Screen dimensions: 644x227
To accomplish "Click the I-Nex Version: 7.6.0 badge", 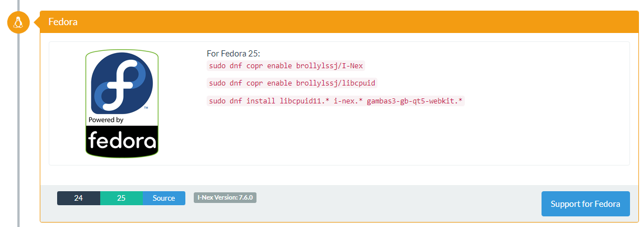I will 225,197.
